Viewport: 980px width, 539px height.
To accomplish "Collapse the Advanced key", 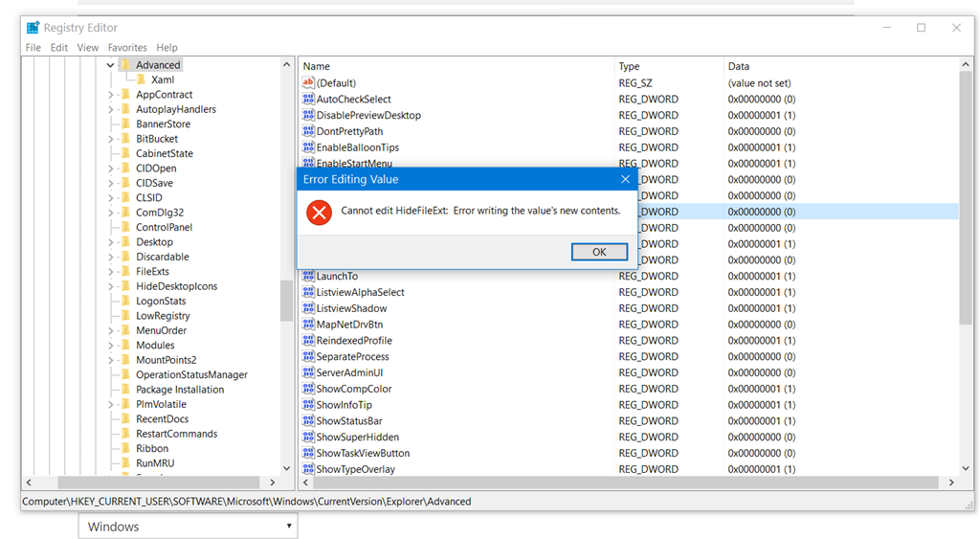I will pos(110,65).
